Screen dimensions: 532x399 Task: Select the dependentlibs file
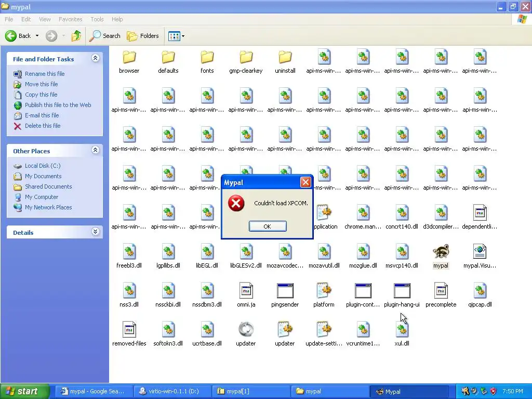pyautogui.click(x=480, y=218)
